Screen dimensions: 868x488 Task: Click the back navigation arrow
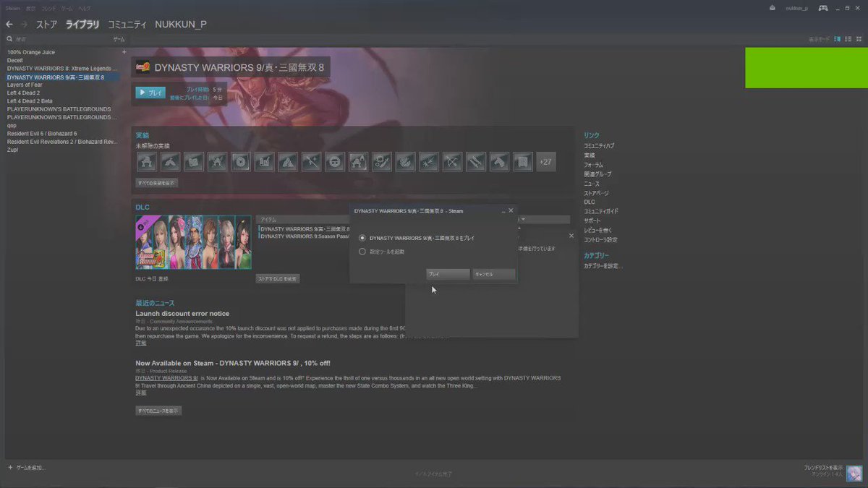point(9,25)
